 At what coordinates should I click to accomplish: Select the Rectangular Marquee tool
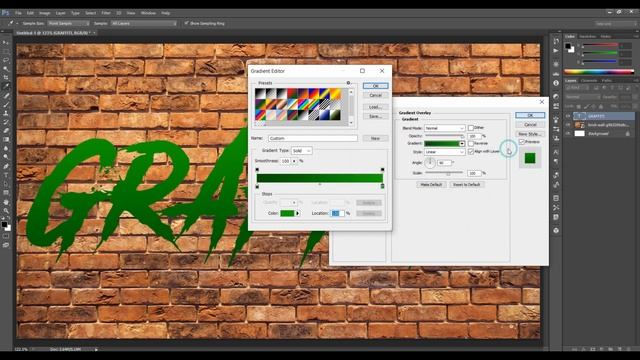[6, 51]
